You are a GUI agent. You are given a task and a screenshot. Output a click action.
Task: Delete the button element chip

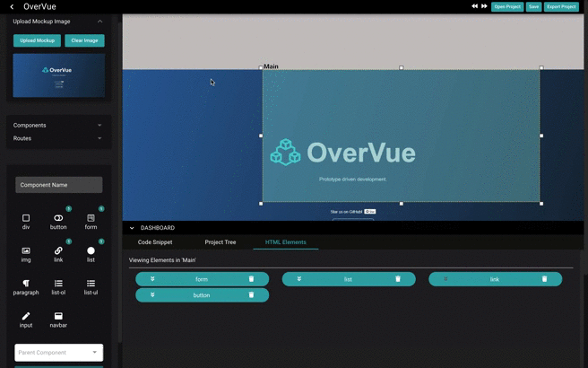[251, 294]
